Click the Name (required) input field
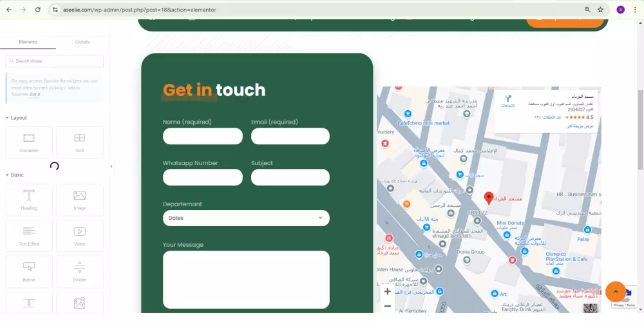Screen dimensions: 644x328 coord(202,136)
